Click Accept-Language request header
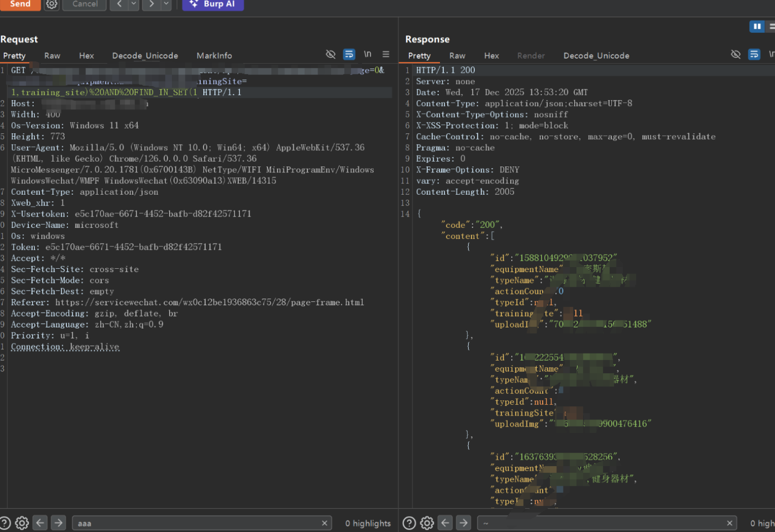The width and height of the screenshot is (775, 532). click(x=87, y=325)
